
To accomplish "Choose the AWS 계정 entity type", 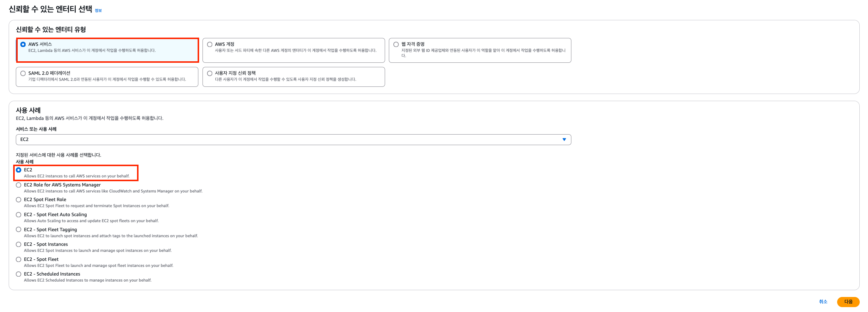I will [210, 44].
